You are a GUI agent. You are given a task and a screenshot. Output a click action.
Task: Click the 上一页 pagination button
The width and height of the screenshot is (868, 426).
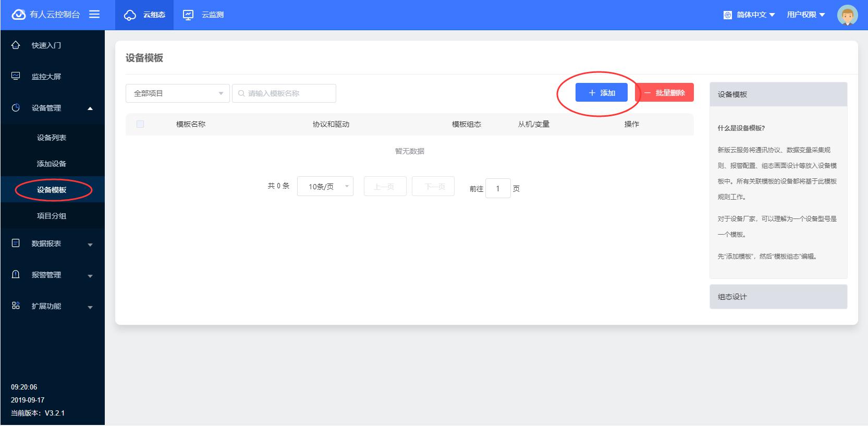[385, 186]
